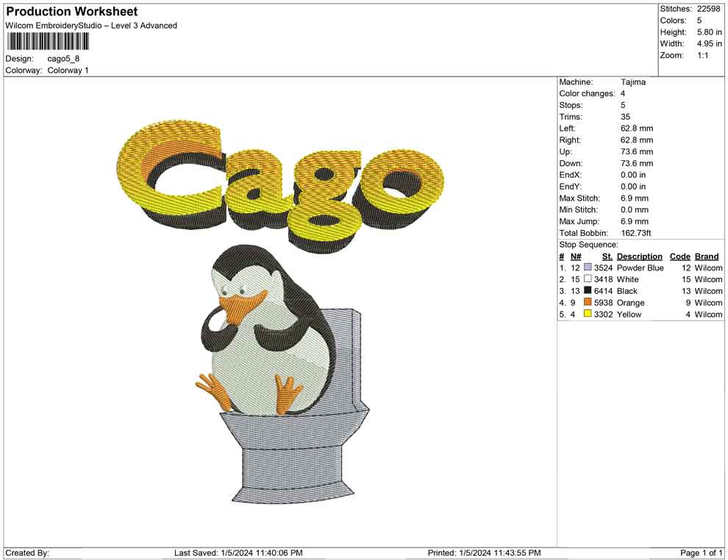Click the Height value '5.80 in'
This screenshot has height=560, width=728.
pyautogui.click(x=709, y=32)
